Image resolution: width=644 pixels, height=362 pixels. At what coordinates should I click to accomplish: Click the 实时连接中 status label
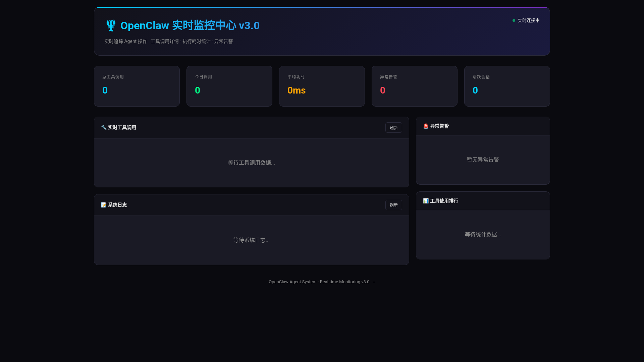(529, 20)
